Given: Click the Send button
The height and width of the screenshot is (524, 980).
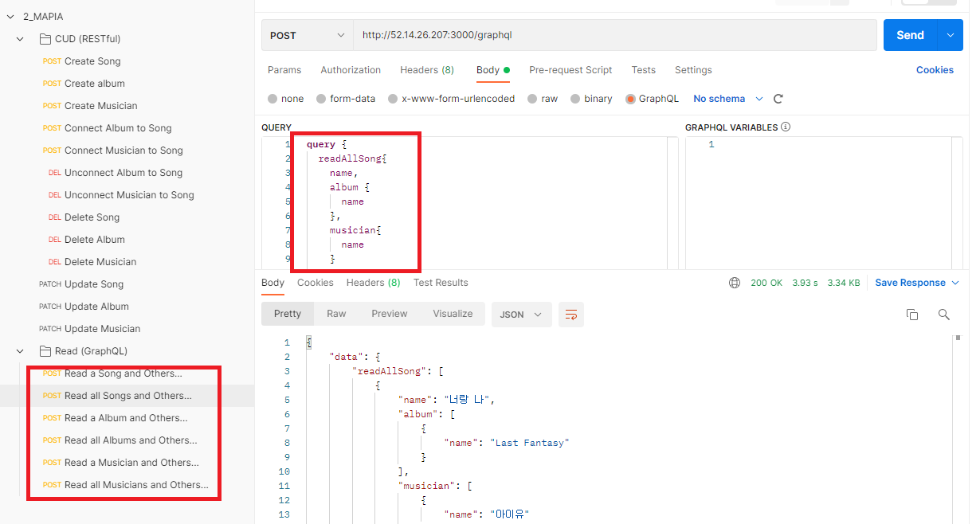Looking at the screenshot, I should [909, 35].
